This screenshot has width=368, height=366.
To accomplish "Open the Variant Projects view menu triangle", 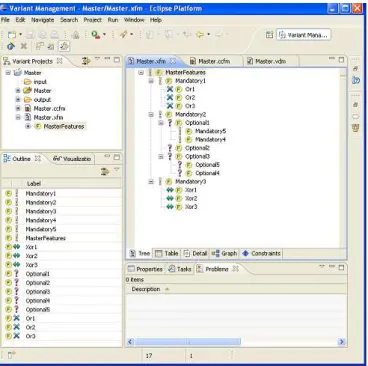I will click(97, 59).
